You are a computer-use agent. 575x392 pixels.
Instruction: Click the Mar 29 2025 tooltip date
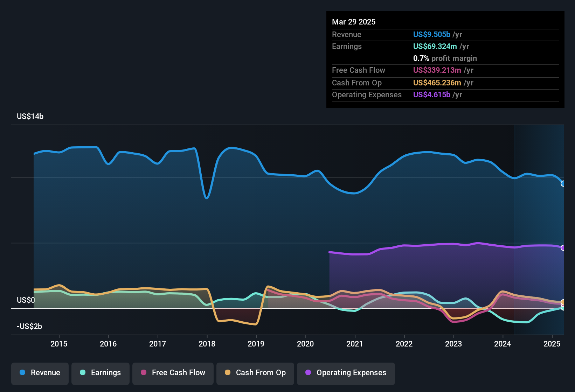click(x=354, y=22)
